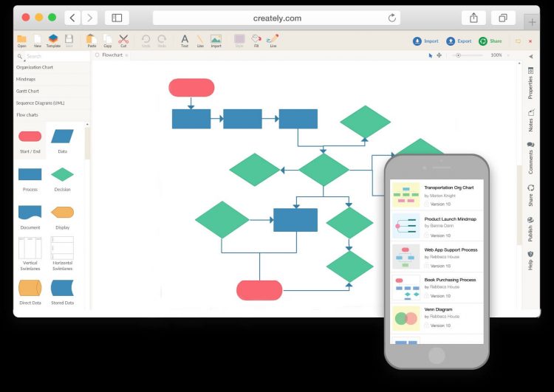Pick the Decision diamond shape
554x392 pixels.
tap(62, 174)
